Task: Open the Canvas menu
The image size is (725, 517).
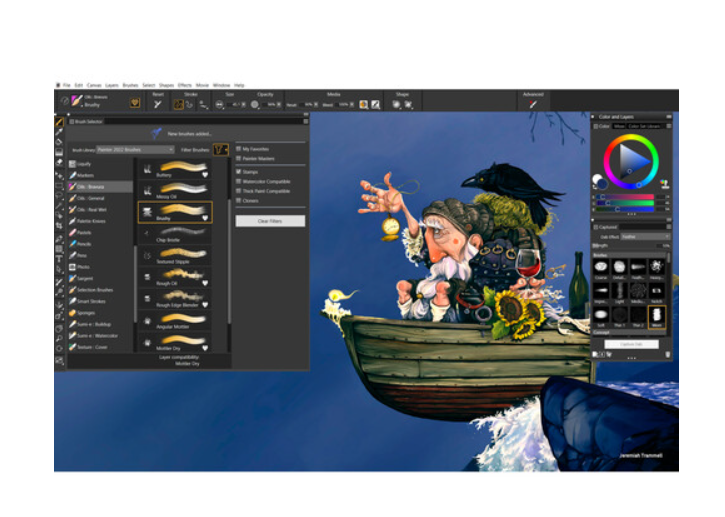Action: (x=94, y=85)
